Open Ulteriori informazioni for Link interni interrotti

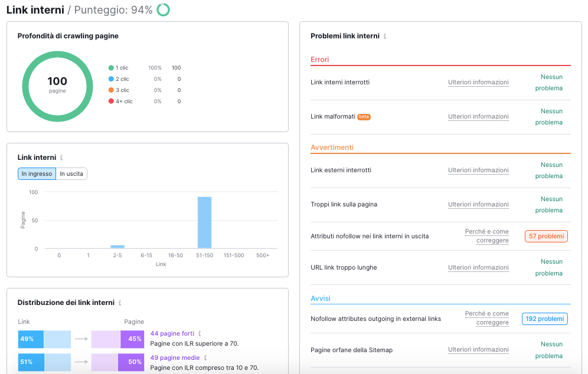(478, 82)
